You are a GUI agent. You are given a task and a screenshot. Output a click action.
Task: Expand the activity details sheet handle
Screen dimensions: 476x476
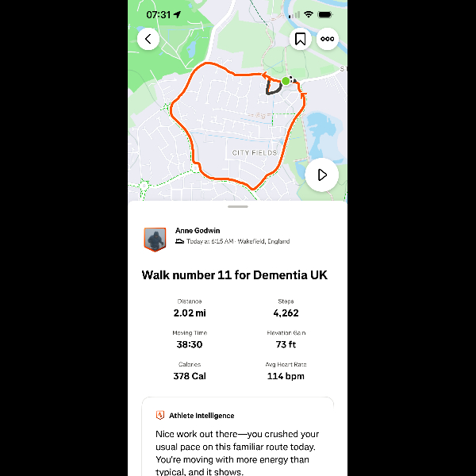[x=237, y=206]
